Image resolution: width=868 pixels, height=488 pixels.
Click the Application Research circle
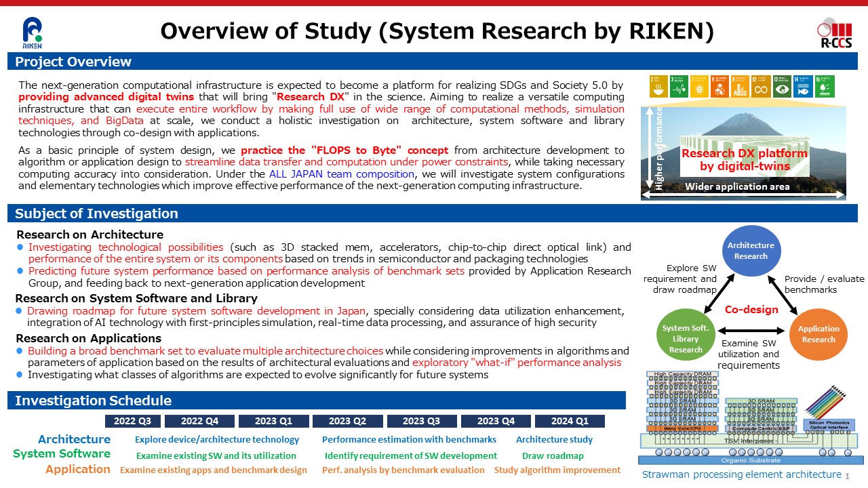[x=818, y=334]
